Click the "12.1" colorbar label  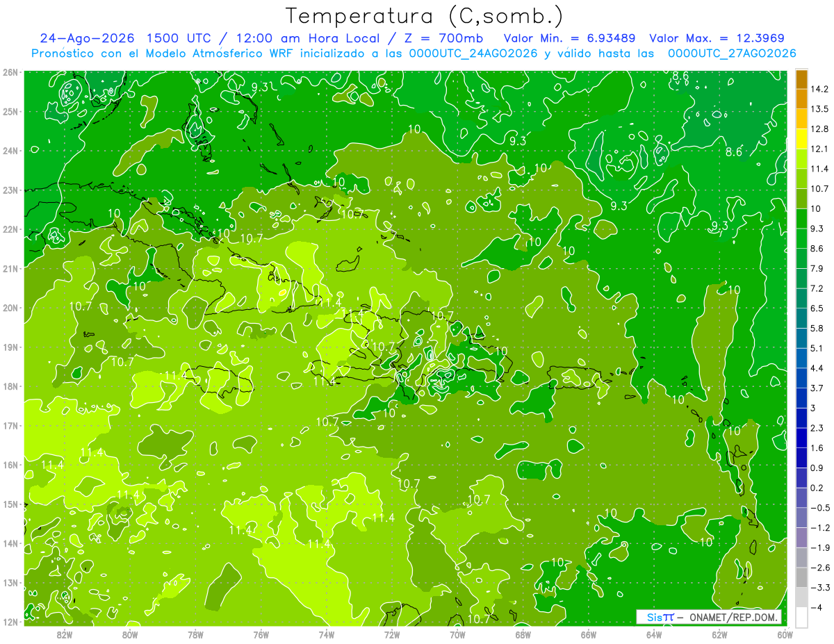coord(820,149)
